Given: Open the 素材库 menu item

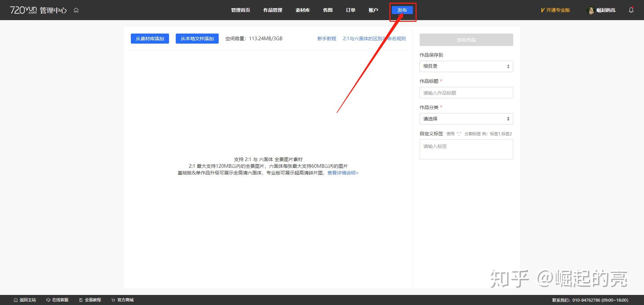Looking at the screenshot, I should click(x=303, y=10).
